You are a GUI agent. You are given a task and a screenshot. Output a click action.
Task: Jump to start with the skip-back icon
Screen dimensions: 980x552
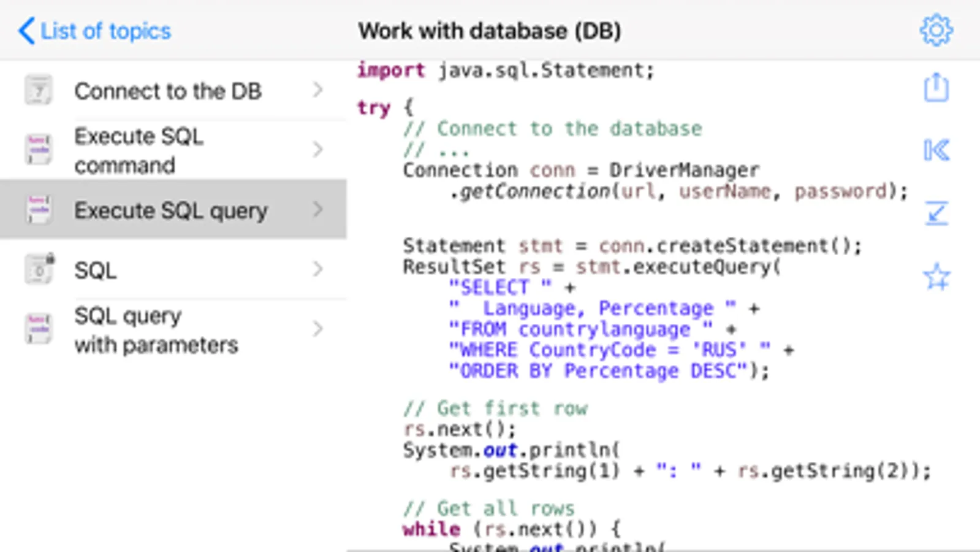[x=936, y=150]
